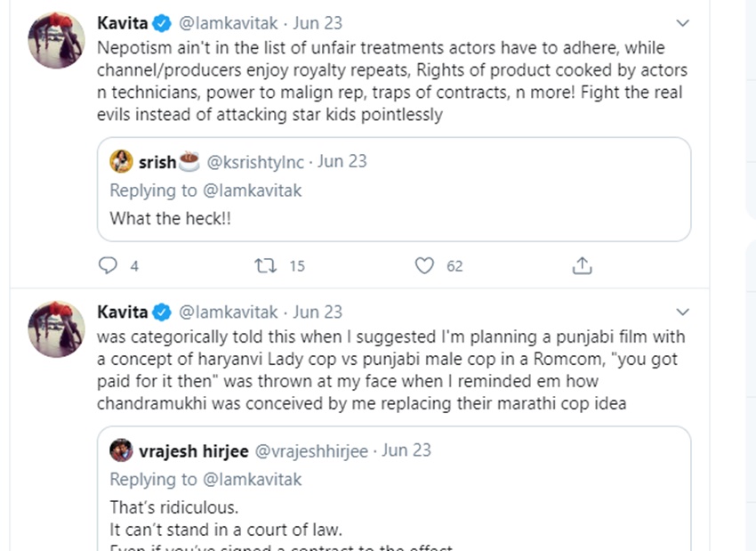Click the srish display name

[157, 162]
